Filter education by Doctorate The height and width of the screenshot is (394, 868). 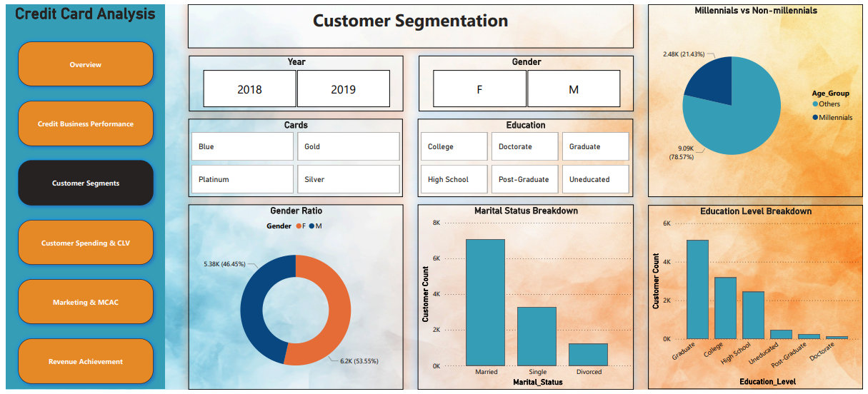(524, 146)
